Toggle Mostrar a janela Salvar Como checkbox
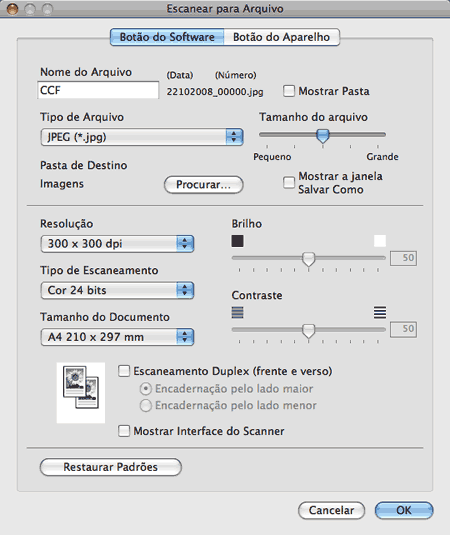Screen dimensions: 450x535 (x=289, y=182)
